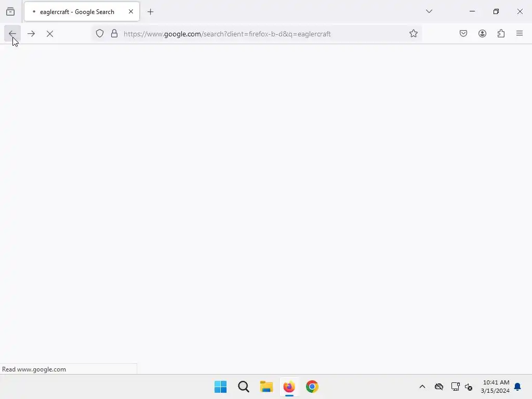Open notifications bell icon
This screenshot has width=532, height=399.
pyautogui.click(x=517, y=387)
